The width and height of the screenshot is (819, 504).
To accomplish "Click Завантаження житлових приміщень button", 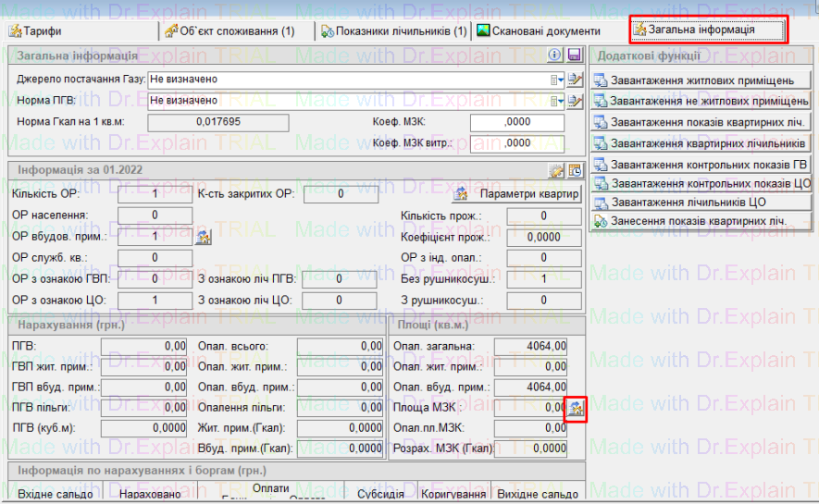I will pos(701,80).
